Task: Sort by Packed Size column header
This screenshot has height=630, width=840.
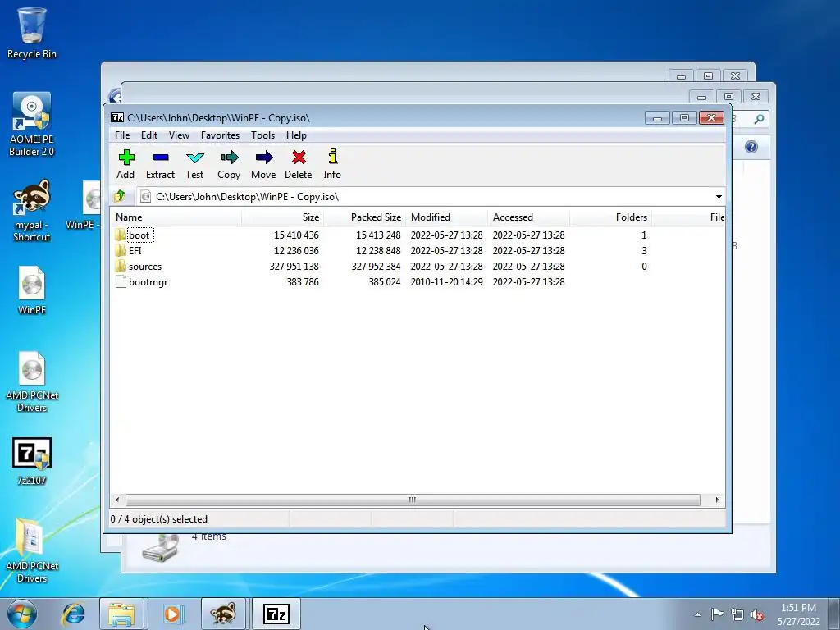Action: point(364,217)
